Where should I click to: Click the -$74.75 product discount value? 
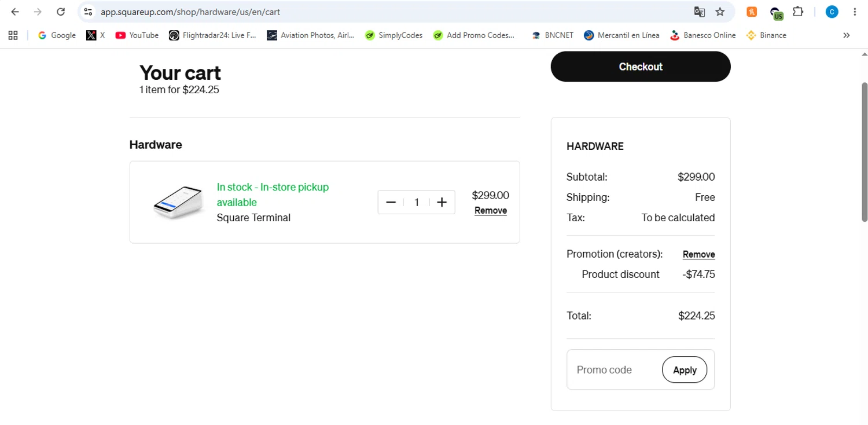point(698,274)
